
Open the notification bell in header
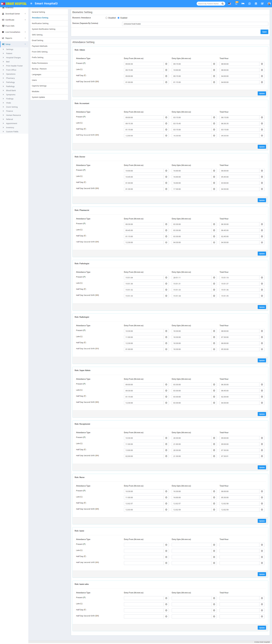(236, 4)
